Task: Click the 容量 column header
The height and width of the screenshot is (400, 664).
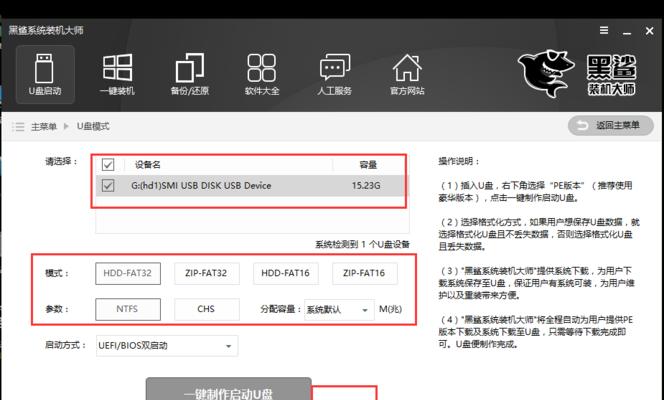Action: point(368,165)
